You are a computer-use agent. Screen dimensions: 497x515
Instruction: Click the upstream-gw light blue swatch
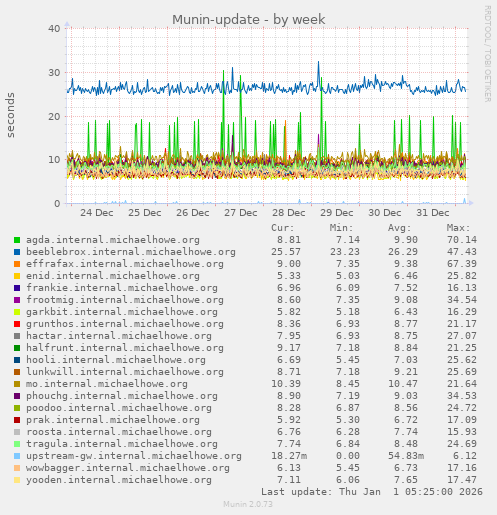pos(17,456)
